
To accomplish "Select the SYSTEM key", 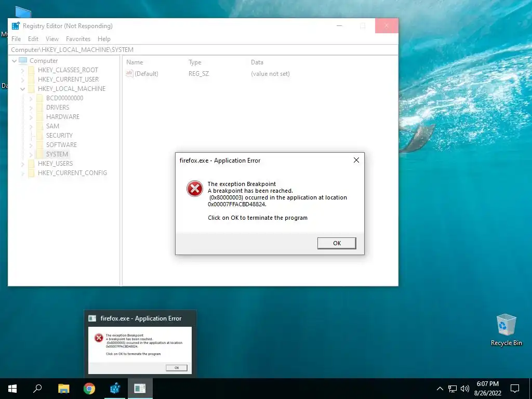I will [x=57, y=154].
